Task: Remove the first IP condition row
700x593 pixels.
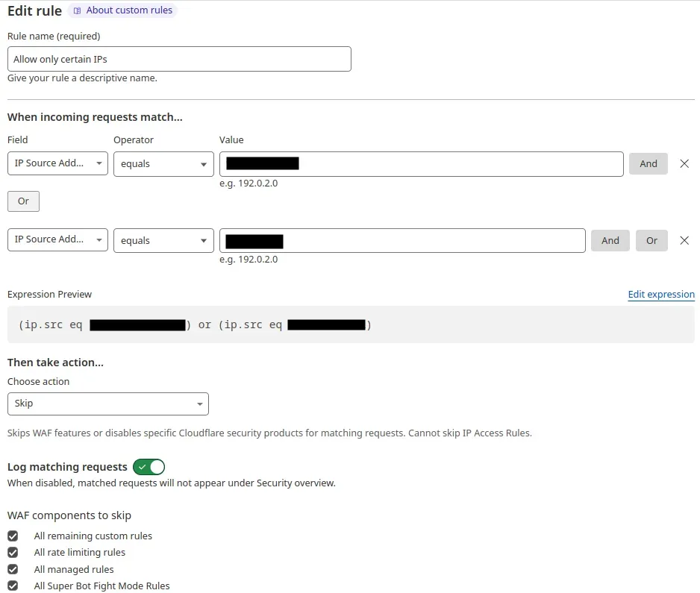Action: click(x=684, y=163)
